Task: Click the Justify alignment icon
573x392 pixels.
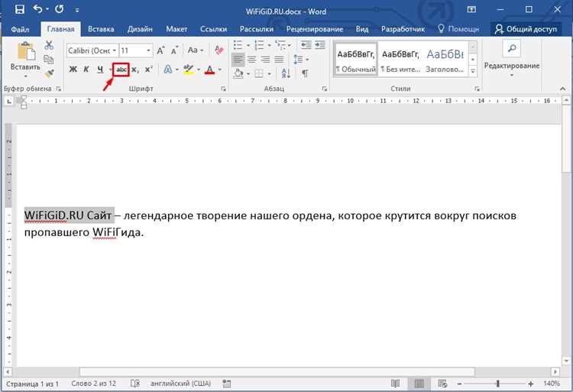Action: click(x=279, y=60)
